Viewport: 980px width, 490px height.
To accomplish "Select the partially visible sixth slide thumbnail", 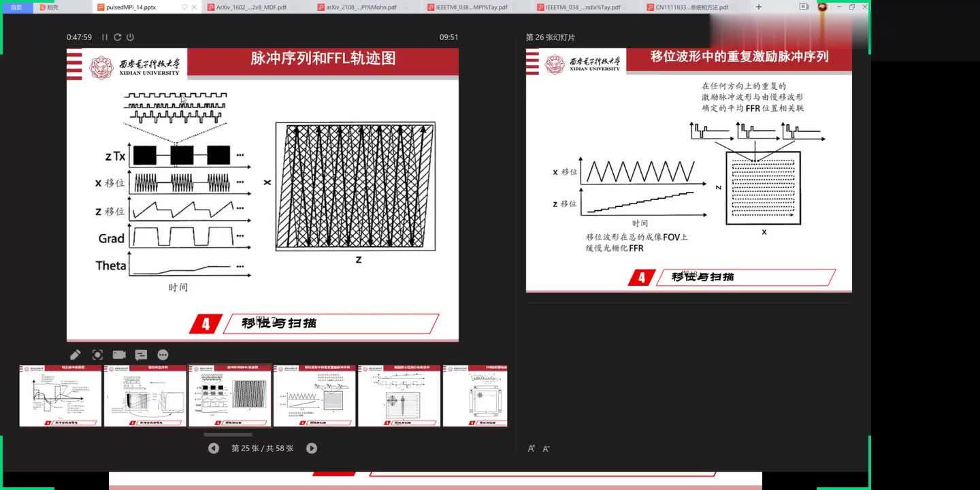I will (x=475, y=395).
